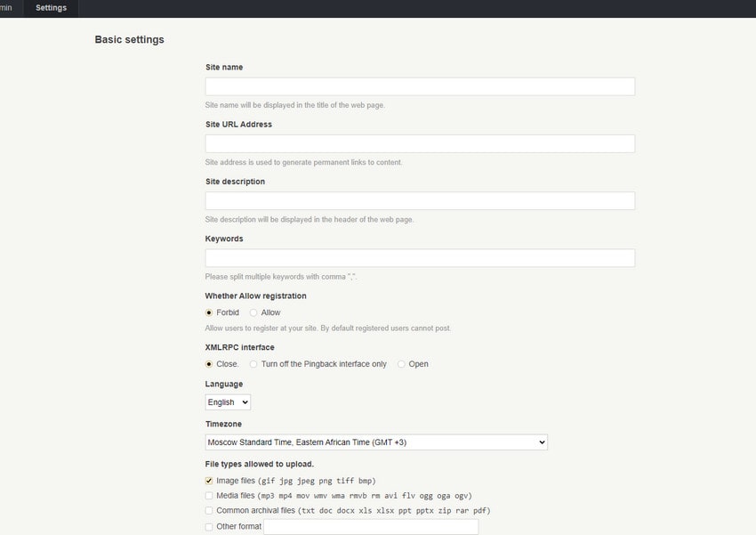The image size is (756, 535).
Task: Check Common archival files option
Action: click(209, 511)
